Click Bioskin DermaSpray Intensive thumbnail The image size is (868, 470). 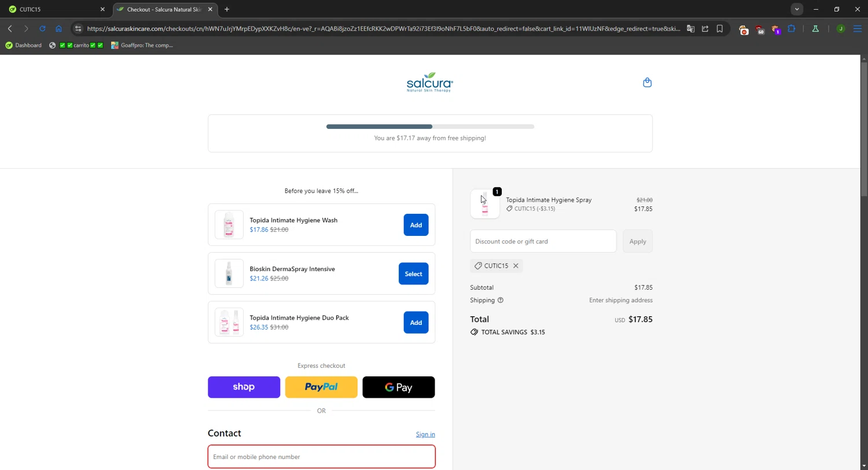tap(229, 273)
